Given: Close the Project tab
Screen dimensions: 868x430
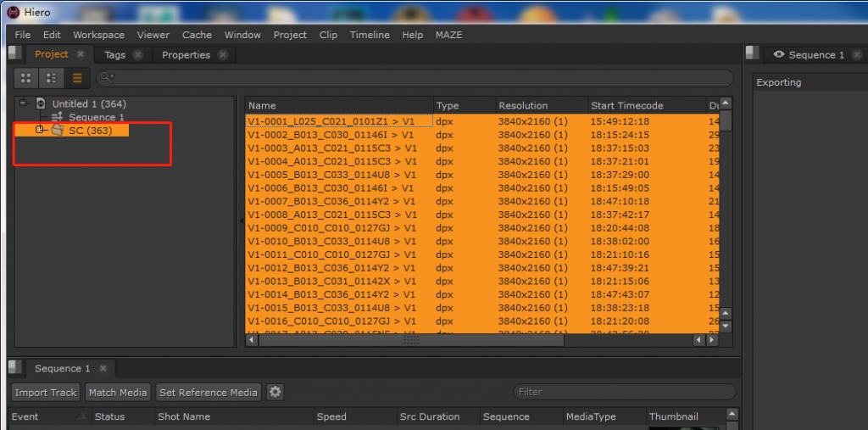Looking at the screenshot, I should 81,54.
